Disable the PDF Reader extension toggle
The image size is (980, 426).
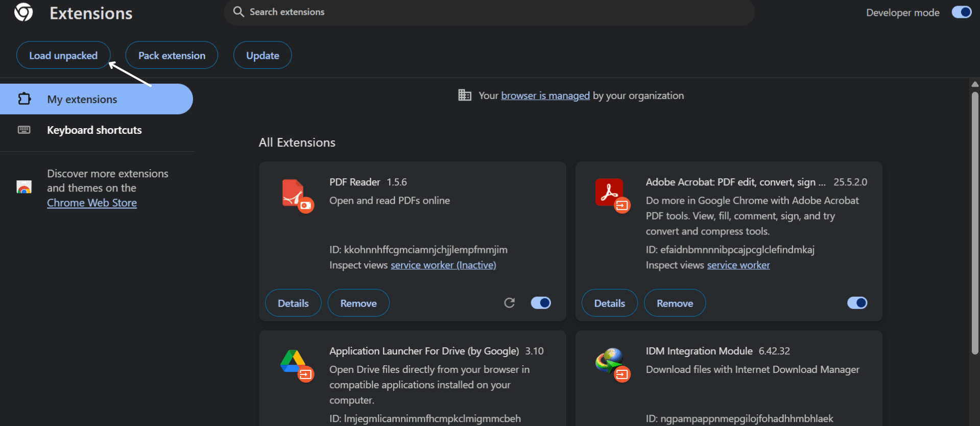coord(541,303)
